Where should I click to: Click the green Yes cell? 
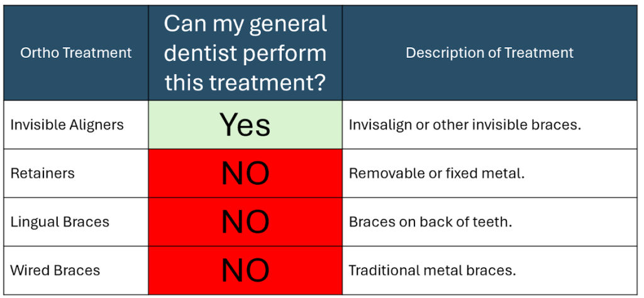coord(245,124)
